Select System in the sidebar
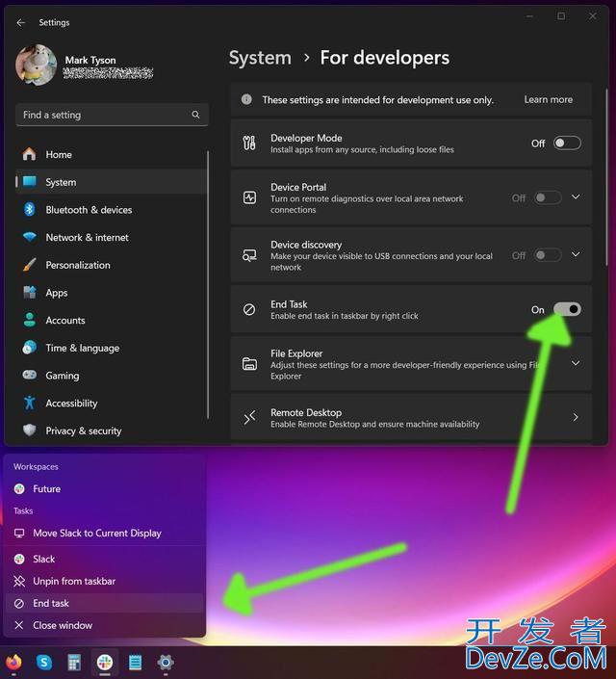This screenshot has height=679, width=616. [112, 182]
